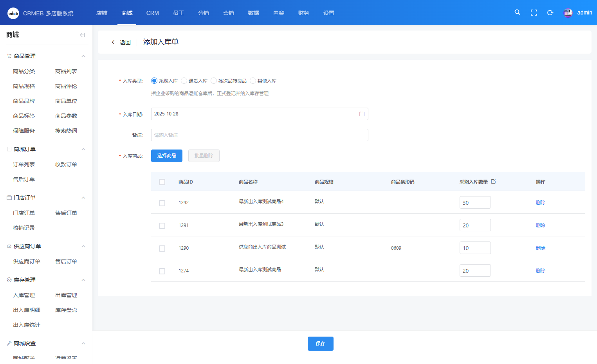Click the 备注 remarks input field

pos(259,135)
